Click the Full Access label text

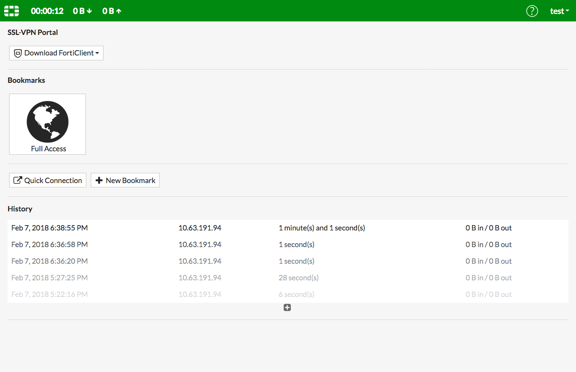click(48, 149)
